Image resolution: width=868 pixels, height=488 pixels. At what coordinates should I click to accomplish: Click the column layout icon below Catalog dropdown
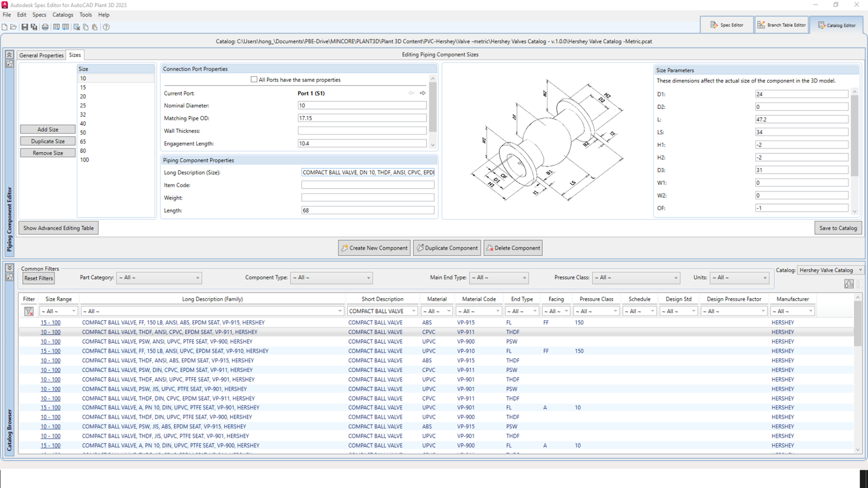849,284
